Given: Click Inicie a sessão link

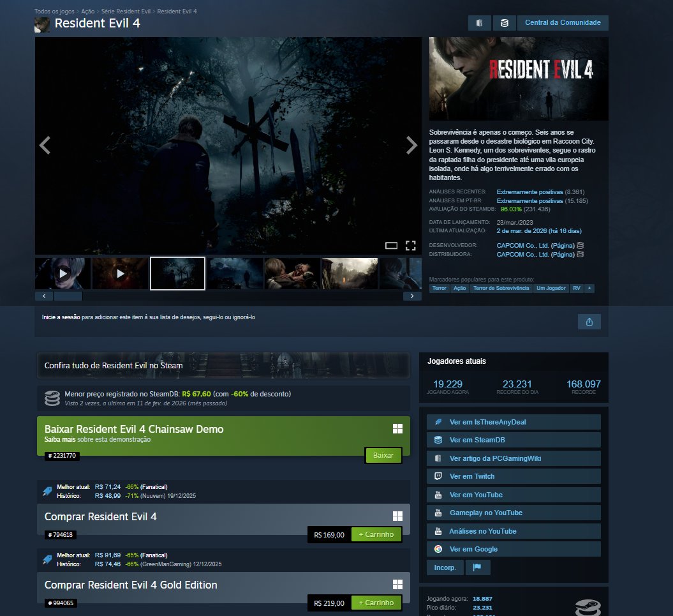Looking at the screenshot, I should (x=61, y=317).
